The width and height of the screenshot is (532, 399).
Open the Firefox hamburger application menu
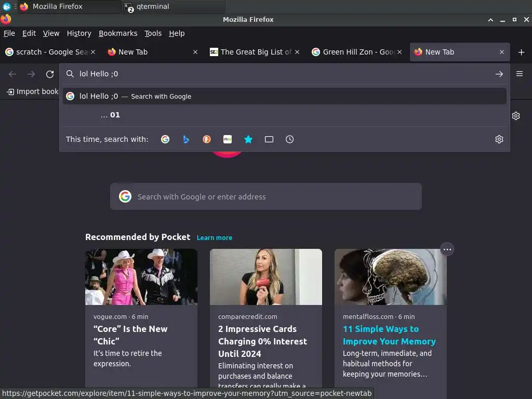520,74
